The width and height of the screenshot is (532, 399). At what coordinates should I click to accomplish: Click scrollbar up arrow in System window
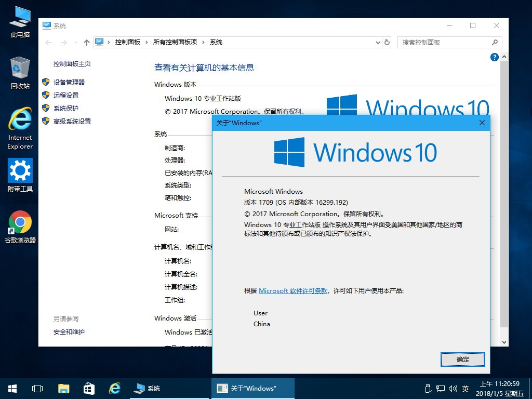click(504, 57)
